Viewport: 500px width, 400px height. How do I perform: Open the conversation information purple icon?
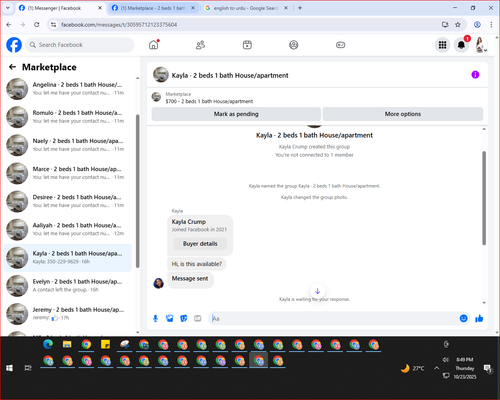pyautogui.click(x=475, y=75)
